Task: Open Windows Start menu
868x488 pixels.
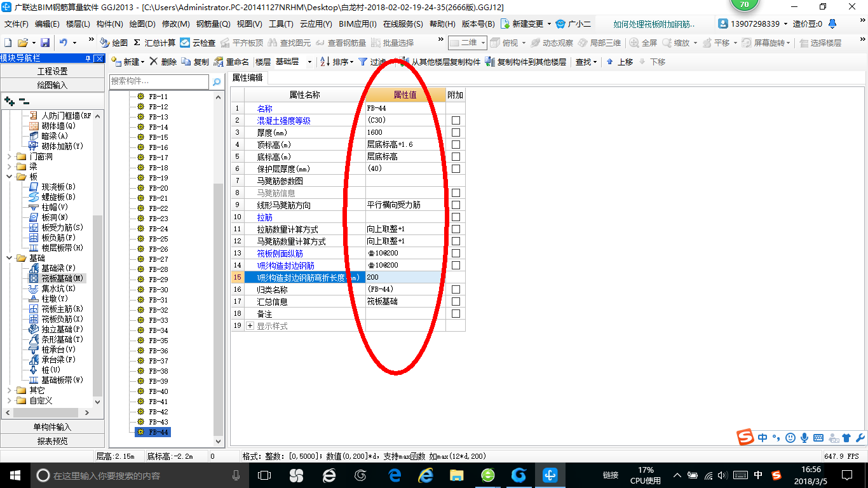Action: click(15, 475)
